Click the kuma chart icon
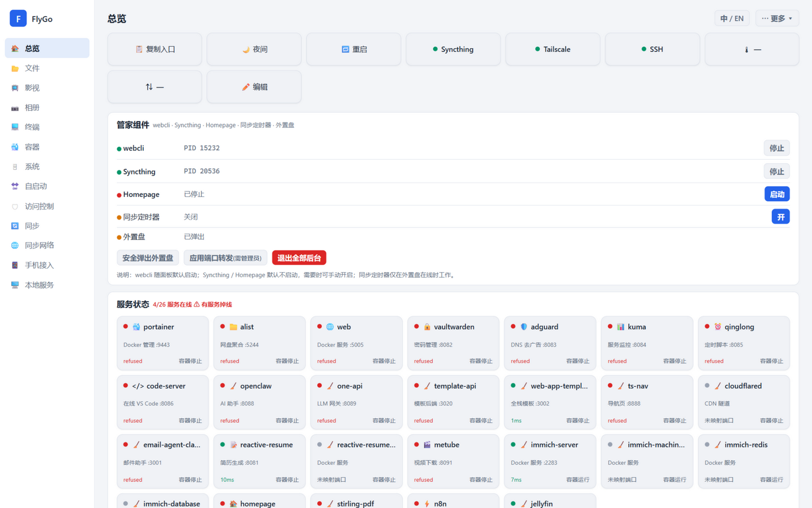 621,327
